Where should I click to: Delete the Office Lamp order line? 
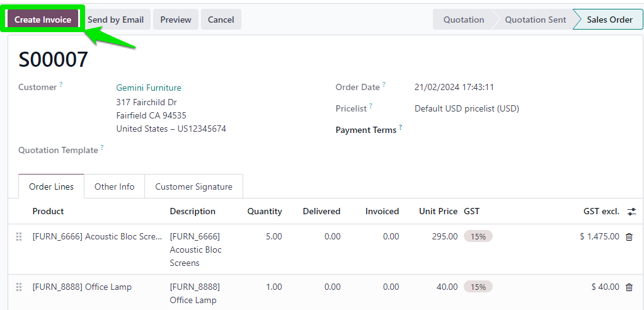[629, 287]
